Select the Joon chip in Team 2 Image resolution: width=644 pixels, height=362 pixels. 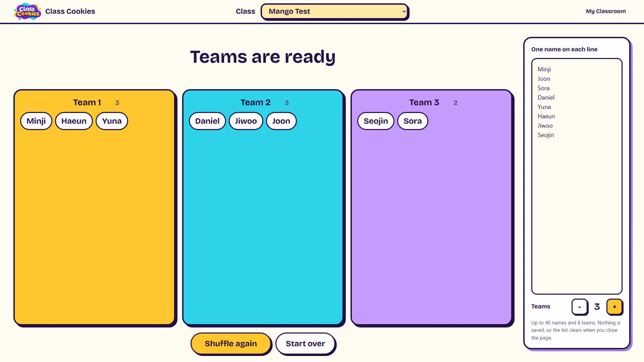tap(281, 121)
